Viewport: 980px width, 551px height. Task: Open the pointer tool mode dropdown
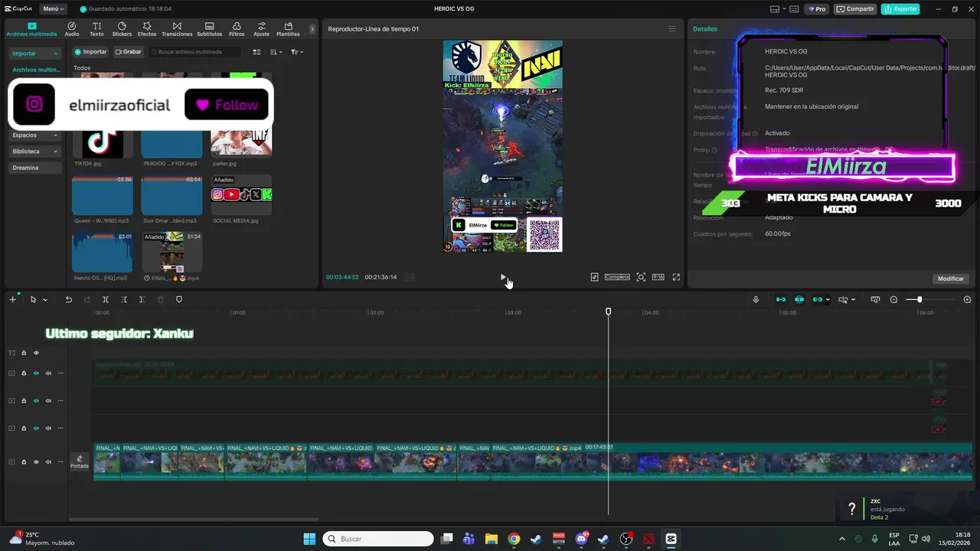[x=45, y=300]
